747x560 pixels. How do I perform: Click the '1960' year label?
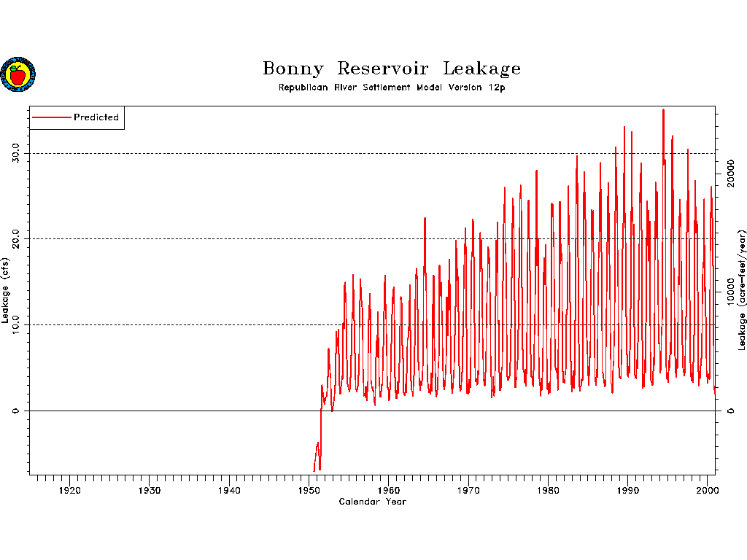click(388, 491)
